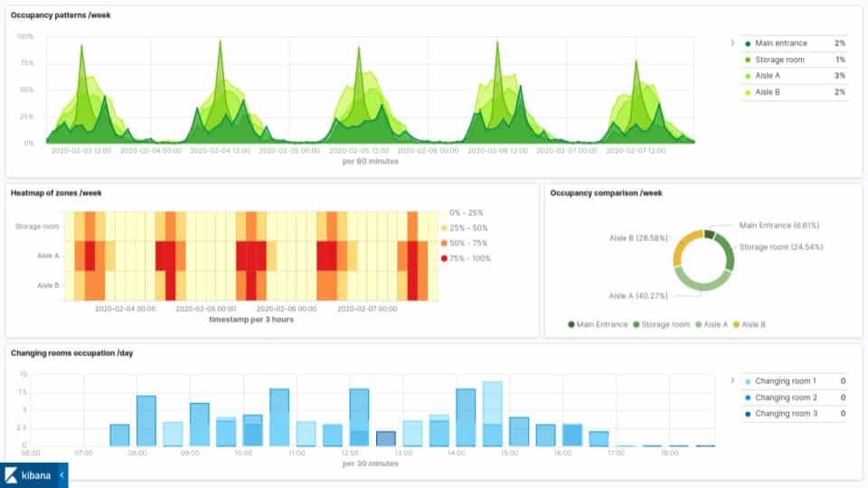868x488 pixels.
Task: Toggle the Changing room 3 legend entry
Action: [x=795, y=414]
